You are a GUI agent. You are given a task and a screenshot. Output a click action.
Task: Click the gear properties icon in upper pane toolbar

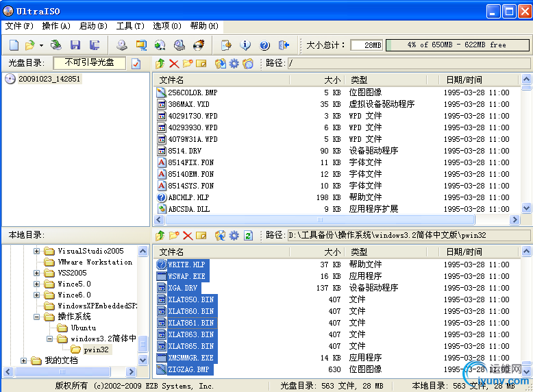pyautogui.click(x=234, y=64)
